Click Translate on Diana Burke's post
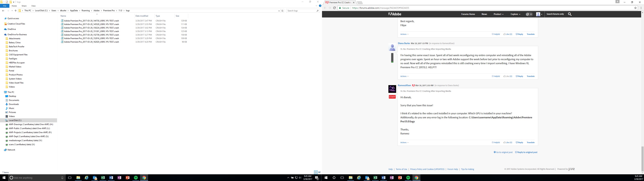 (x=530, y=76)
